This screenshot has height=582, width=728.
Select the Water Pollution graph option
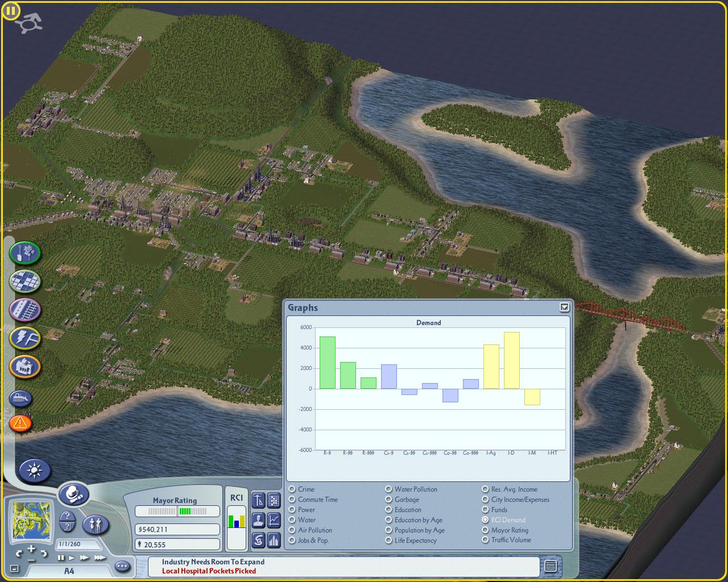411,489
